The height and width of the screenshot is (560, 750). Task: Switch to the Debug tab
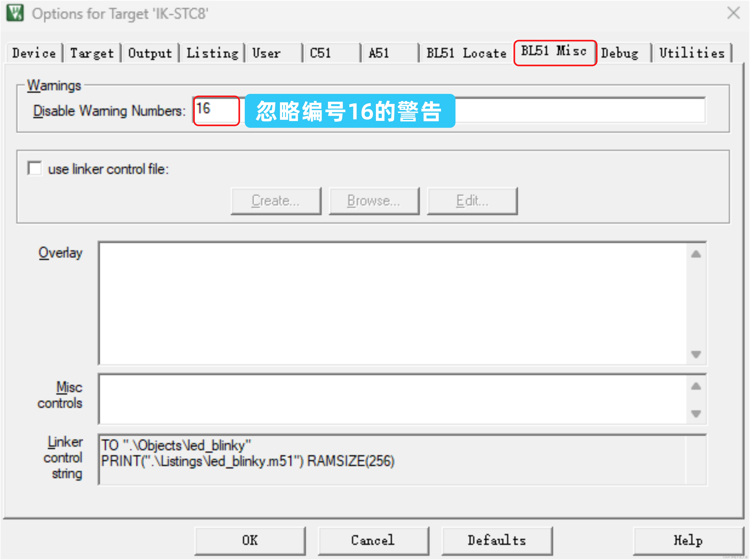[624, 53]
